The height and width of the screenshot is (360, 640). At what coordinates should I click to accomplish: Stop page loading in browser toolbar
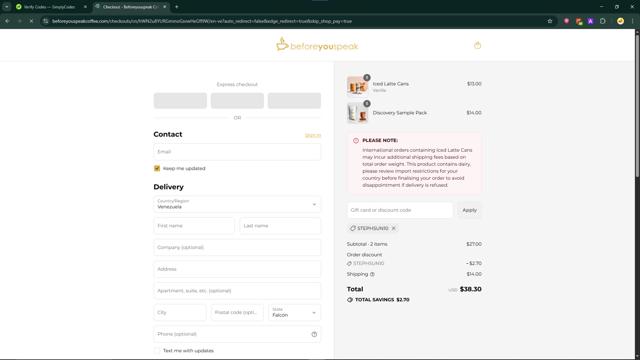(x=31, y=21)
